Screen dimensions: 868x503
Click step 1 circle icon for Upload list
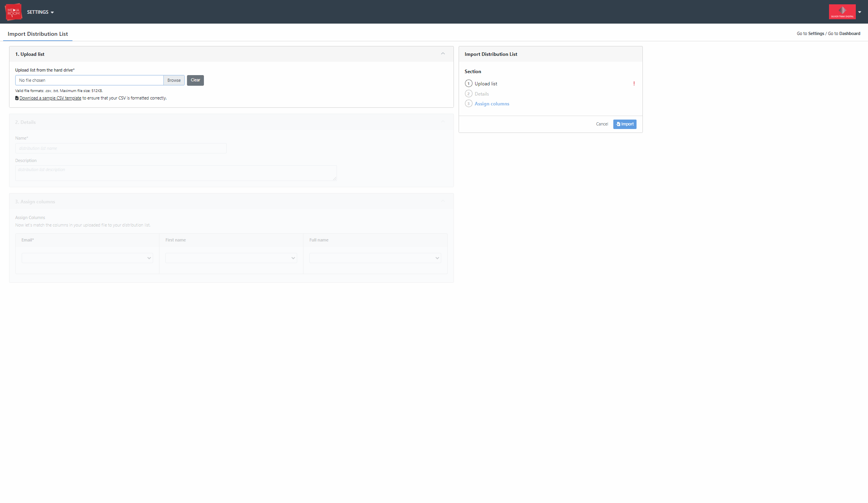click(468, 83)
